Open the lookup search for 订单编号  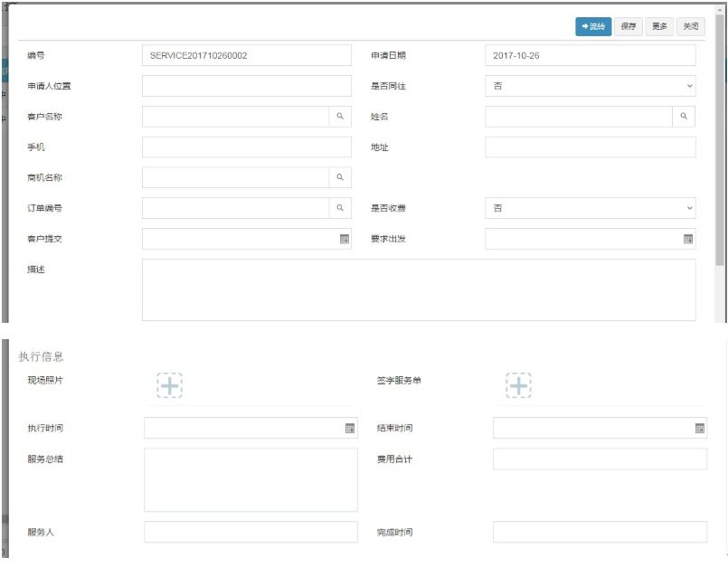tap(340, 209)
